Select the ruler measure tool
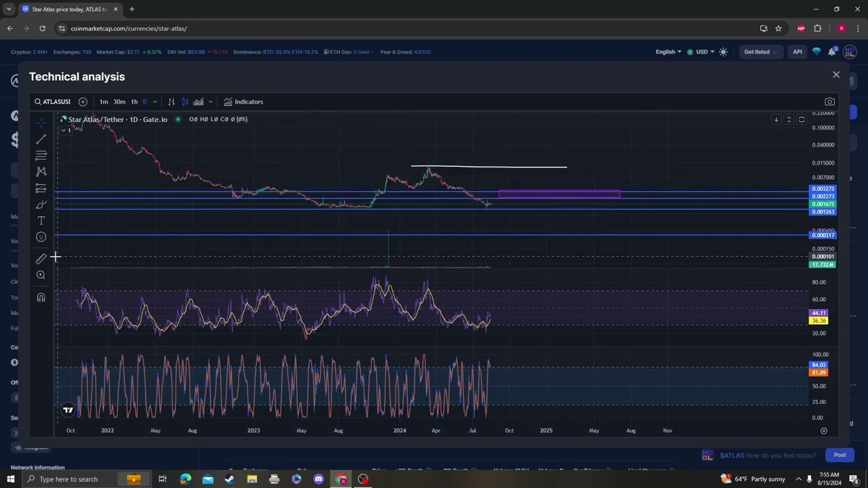This screenshot has width=868, height=488. (41, 258)
